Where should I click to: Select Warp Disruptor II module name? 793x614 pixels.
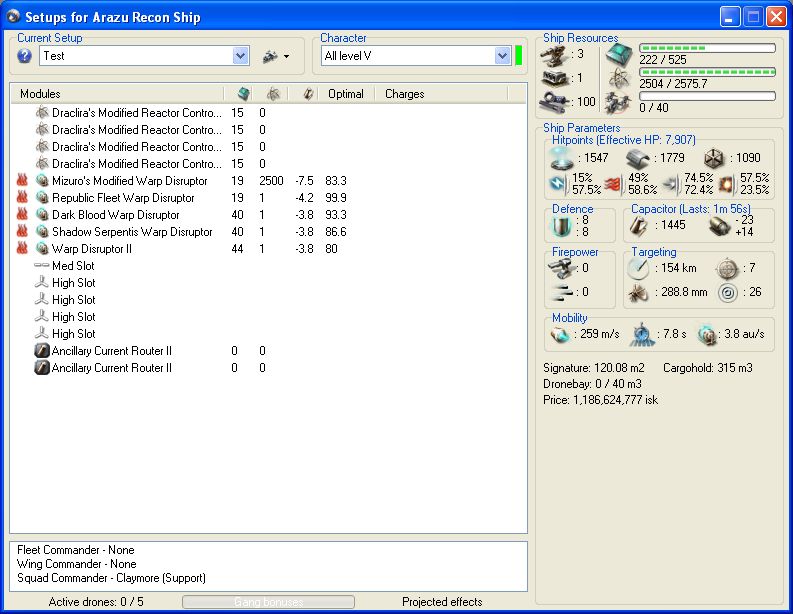(x=92, y=249)
